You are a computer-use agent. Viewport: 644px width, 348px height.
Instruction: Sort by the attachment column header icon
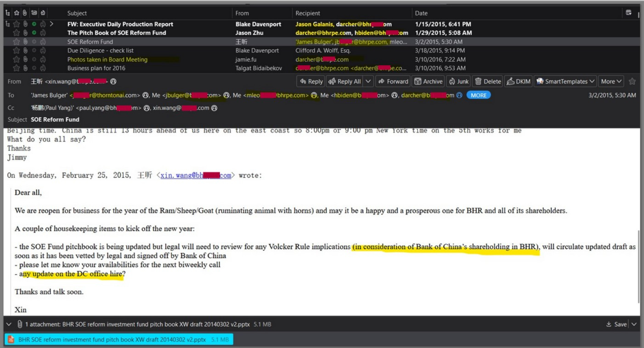[x=25, y=13]
